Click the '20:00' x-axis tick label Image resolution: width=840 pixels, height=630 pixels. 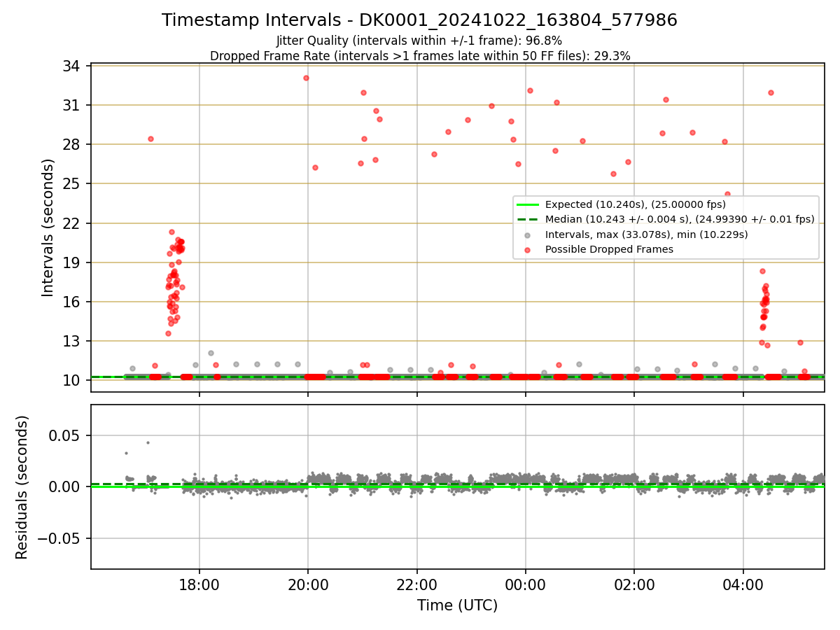coord(308,585)
